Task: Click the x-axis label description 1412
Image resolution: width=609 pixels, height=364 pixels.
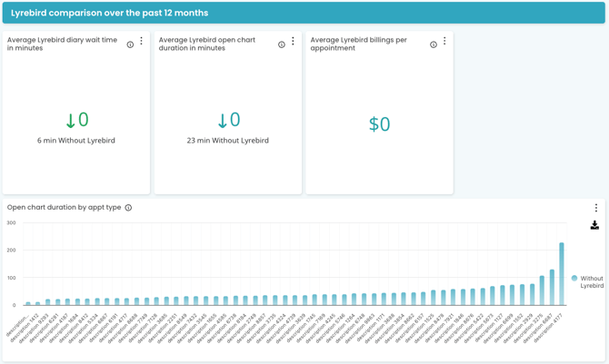Action: pyautogui.click(x=25, y=328)
